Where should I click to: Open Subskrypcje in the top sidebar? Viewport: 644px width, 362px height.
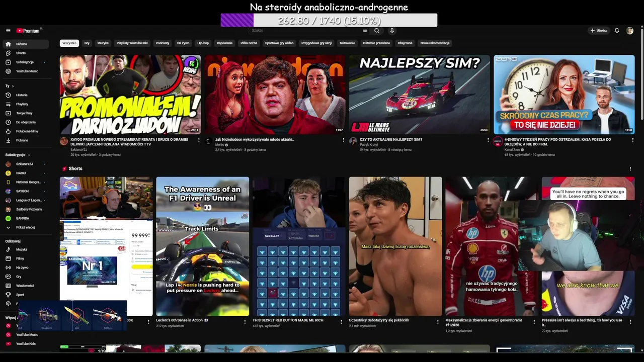click(x=27, y=62)
